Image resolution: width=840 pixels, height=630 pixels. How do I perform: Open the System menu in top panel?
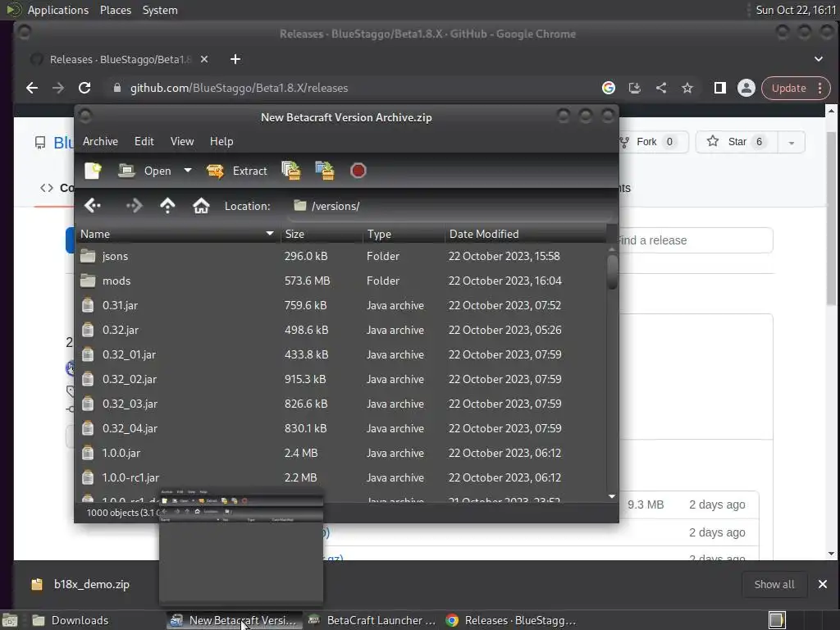(160, 10)
